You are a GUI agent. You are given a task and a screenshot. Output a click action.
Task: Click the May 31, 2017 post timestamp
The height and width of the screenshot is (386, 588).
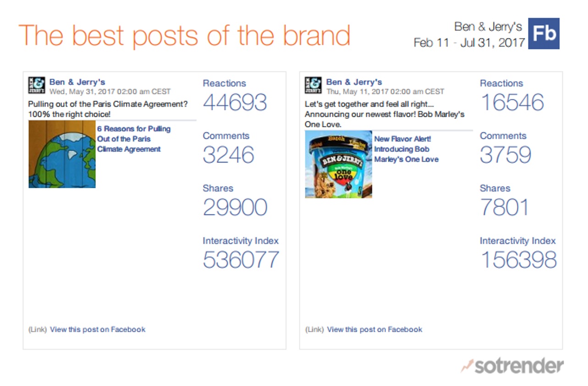[110, 92]
